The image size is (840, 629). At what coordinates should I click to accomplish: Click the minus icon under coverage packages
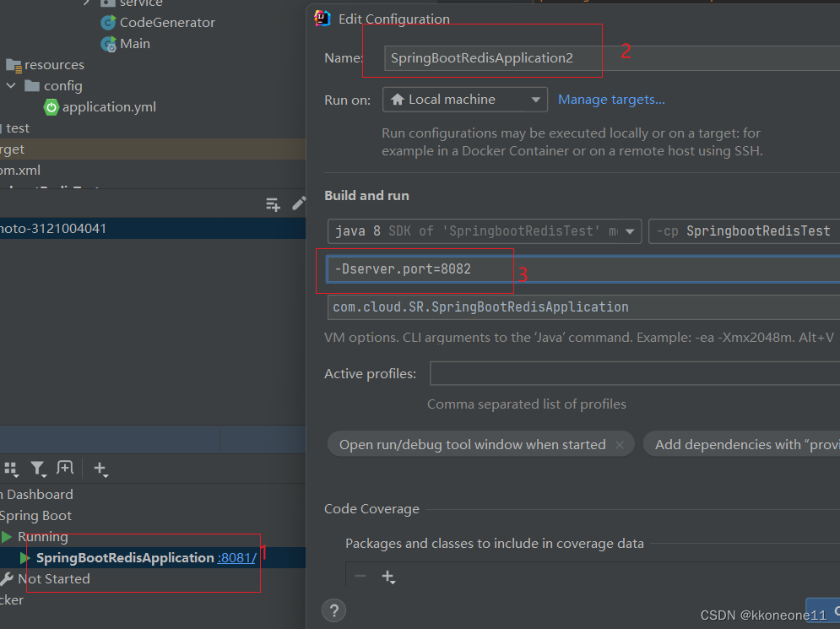coord(360,576)
